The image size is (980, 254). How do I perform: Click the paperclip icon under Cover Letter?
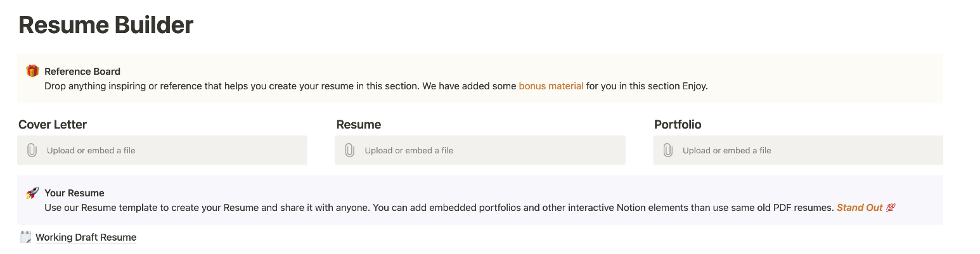32,150
